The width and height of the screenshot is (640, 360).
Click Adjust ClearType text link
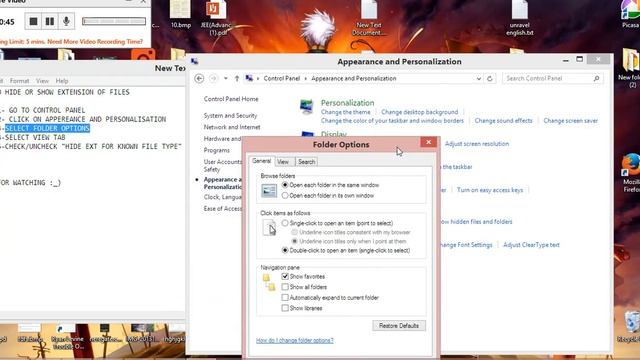(x=531, y=245)
